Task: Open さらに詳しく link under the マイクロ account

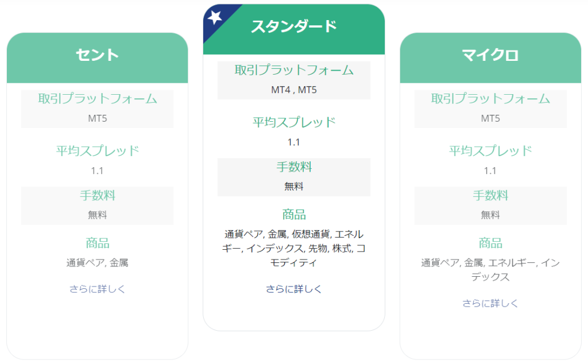Action: [x=490, y=303]
